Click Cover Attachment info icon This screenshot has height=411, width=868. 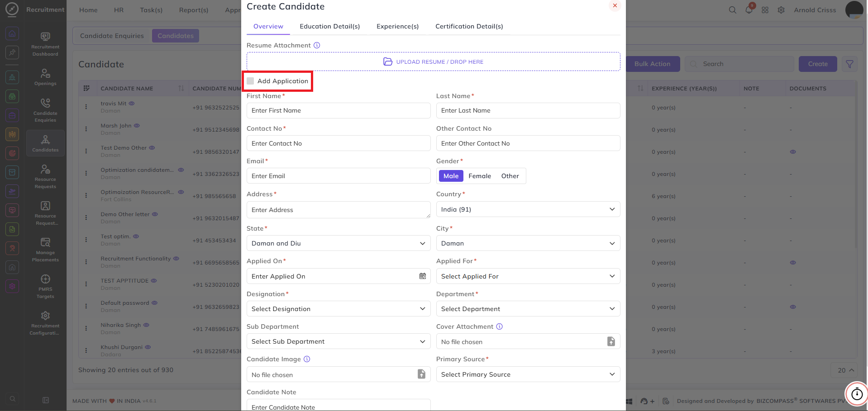point(499,326)
